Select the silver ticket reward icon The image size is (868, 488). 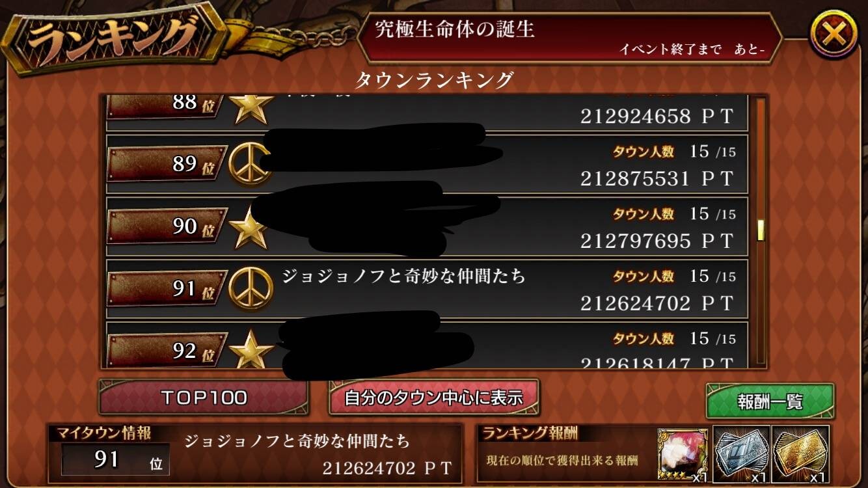pos(741,454)
